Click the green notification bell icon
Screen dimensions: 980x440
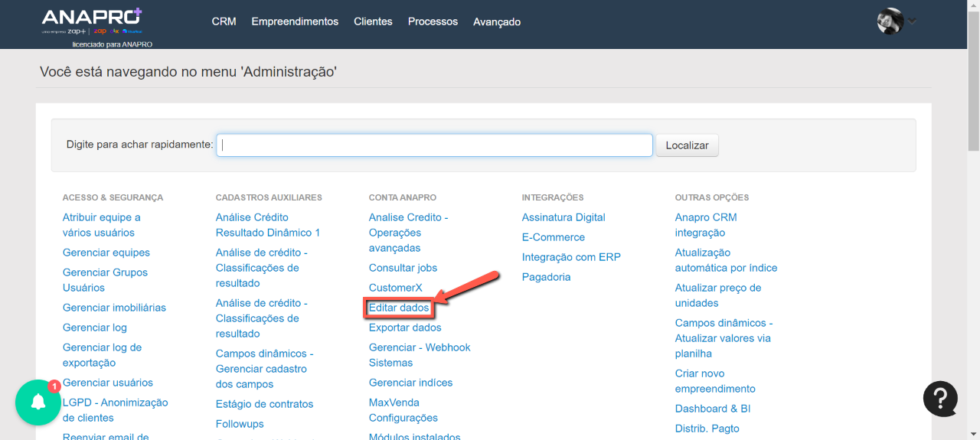[38, 403]
